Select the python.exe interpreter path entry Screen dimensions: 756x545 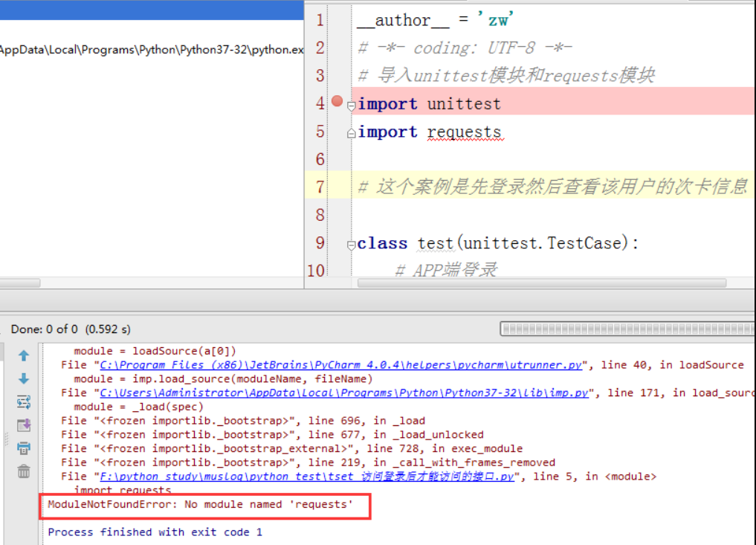(x=152, y=51)
